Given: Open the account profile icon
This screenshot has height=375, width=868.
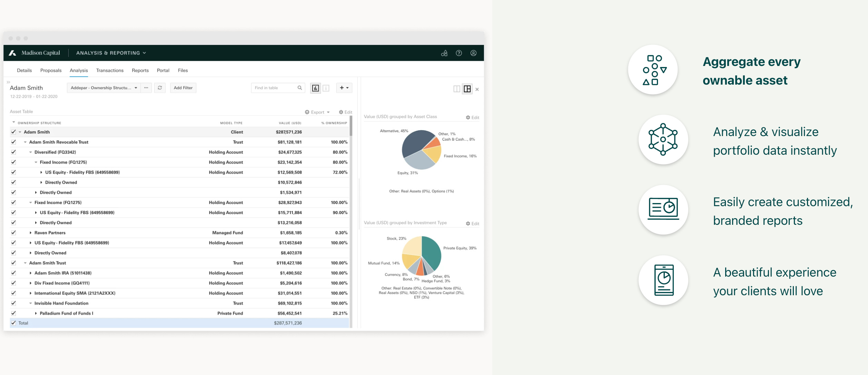Looking at the screenshot, I should click(473, 53).
